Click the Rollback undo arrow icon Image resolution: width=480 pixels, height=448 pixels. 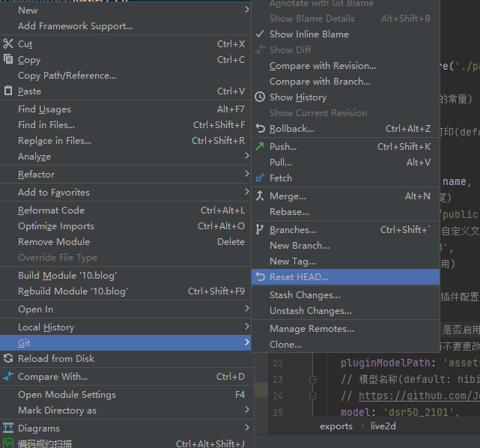click(x=260, y=128)
